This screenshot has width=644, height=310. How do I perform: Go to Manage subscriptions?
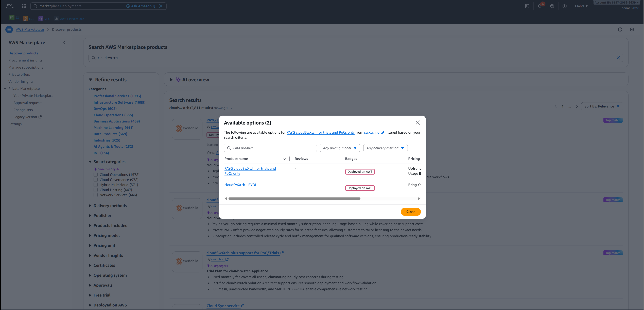[26, 67]
